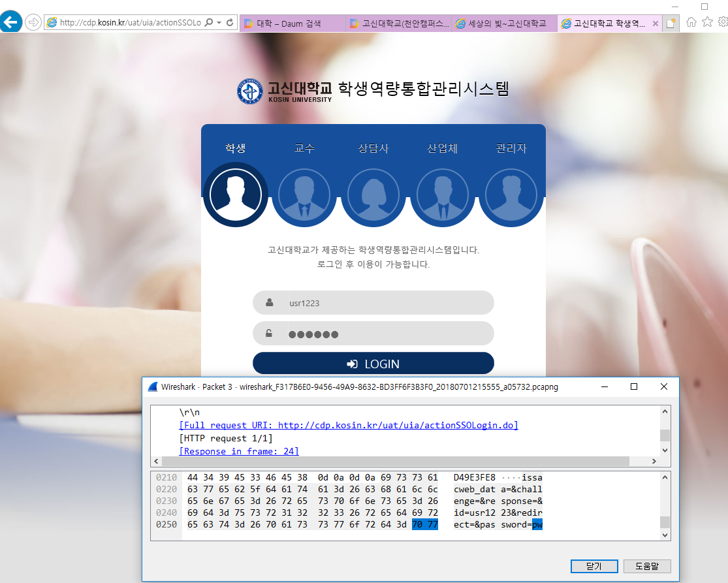Click the user silhouette icon in ID field
The image size is (728, 583).
pyautogui.click(x=269, y=302)
